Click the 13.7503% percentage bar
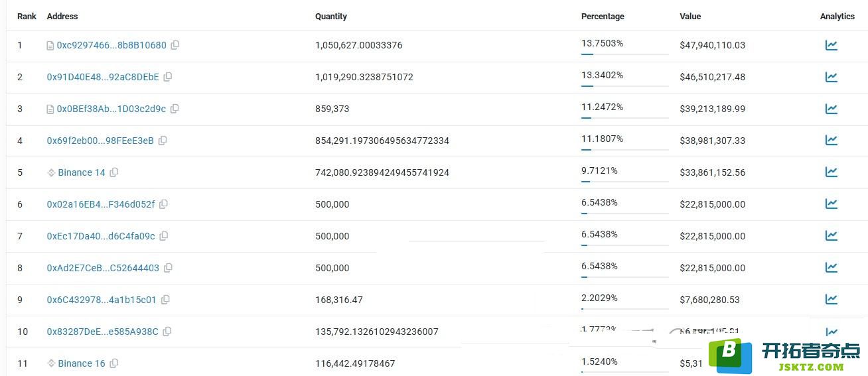The height and width of the screenshot is (376, 868). [624, 54]
